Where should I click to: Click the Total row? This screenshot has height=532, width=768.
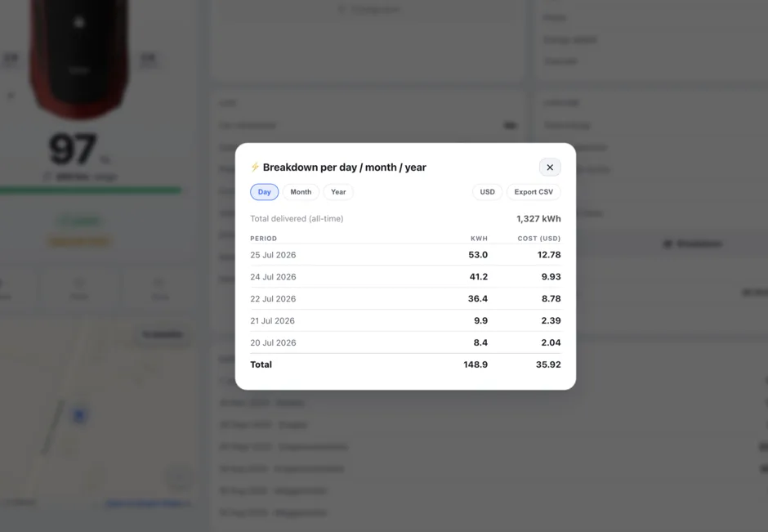click(x=405, y=364)
